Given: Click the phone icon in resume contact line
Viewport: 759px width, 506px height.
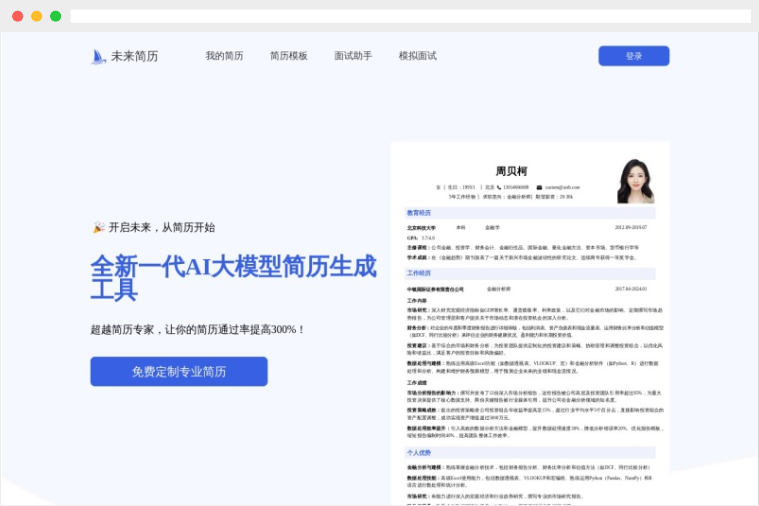Looking at the screenshot, I should click(499, 187).
